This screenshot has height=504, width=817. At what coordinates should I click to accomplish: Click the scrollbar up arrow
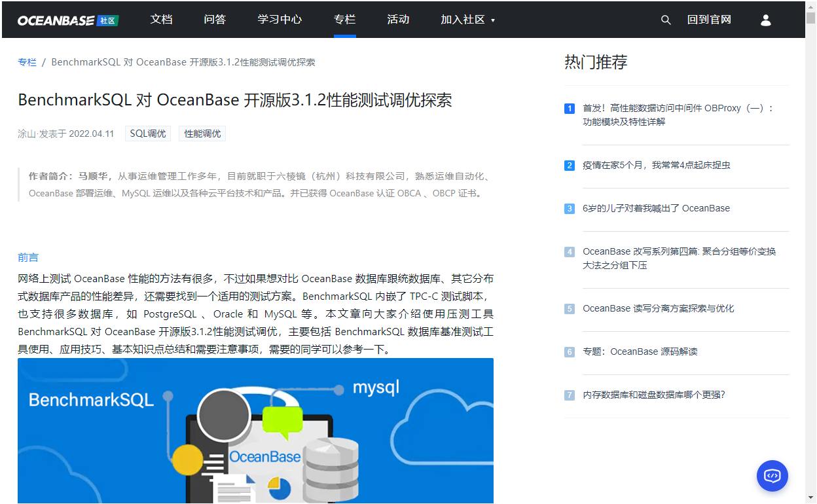click(x=810, y=6)
